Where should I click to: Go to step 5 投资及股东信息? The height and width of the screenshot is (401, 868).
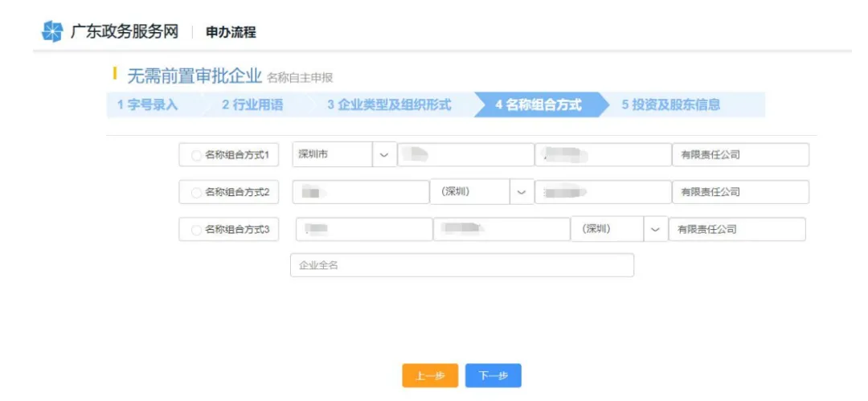[671, 105]
